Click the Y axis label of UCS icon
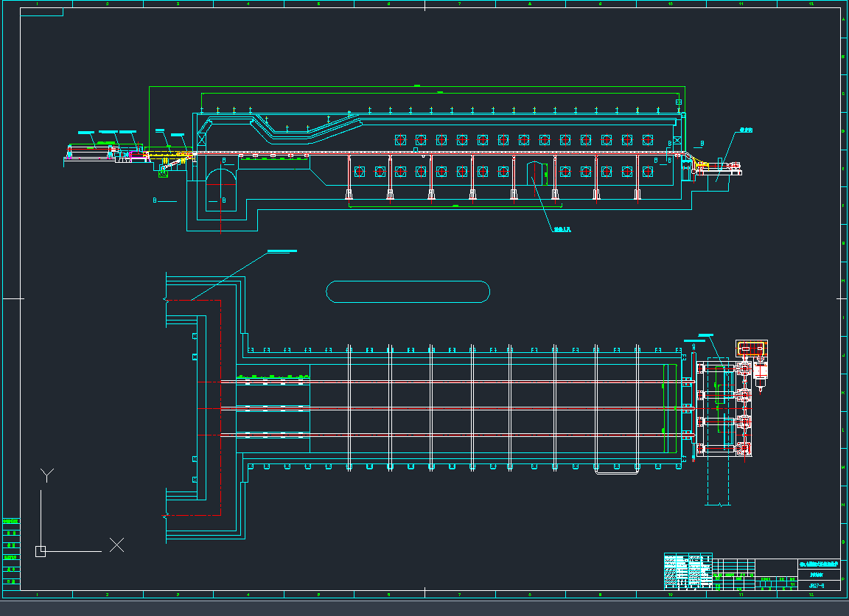Screen dimensions: 849x616 pyautogui.click(x=47, y=475)
